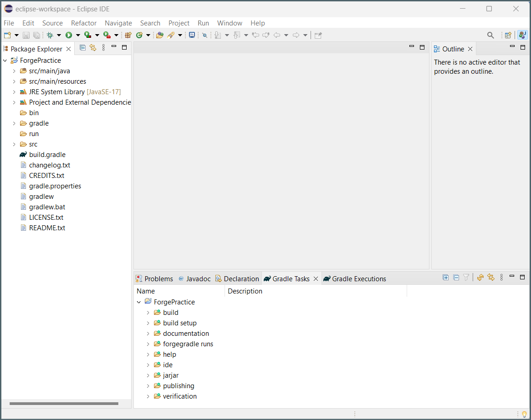
Task: Click the Package Explorer horizontal scrollbar
Action: [x=64, y=404]
